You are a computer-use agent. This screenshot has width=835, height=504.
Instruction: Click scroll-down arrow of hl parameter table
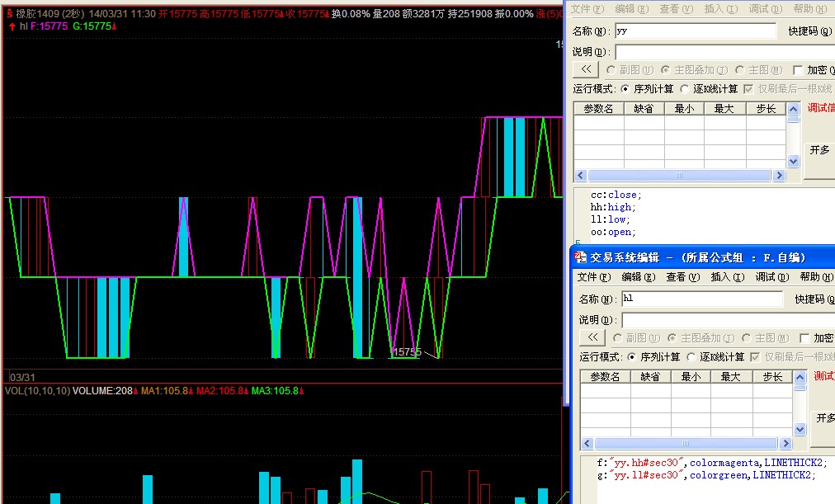point(800,429)
